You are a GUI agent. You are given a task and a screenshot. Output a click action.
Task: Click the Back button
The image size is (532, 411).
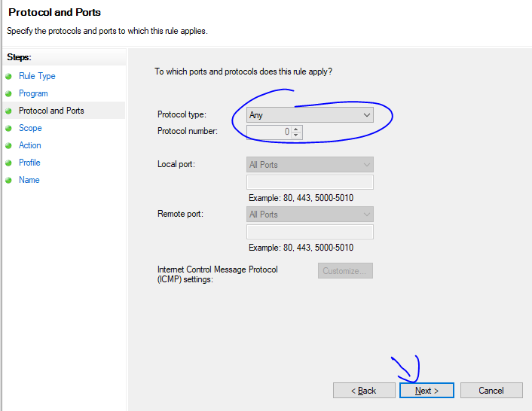(x=364, y=391)
